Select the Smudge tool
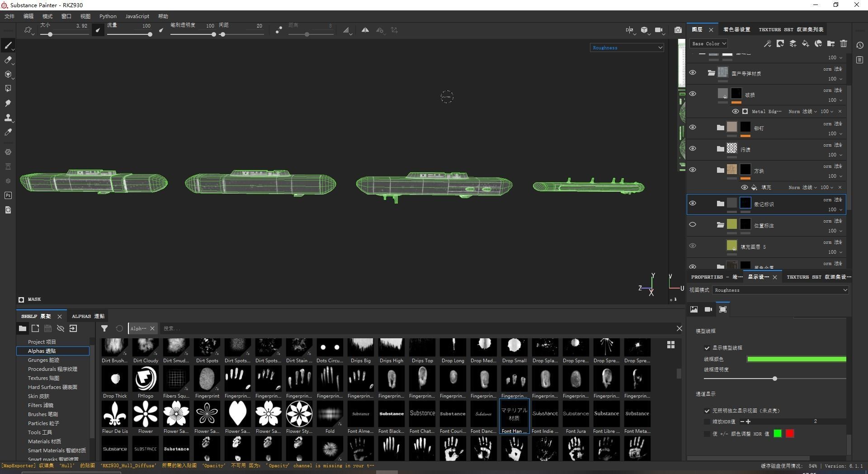868x474 pixels. pos(8,103)
